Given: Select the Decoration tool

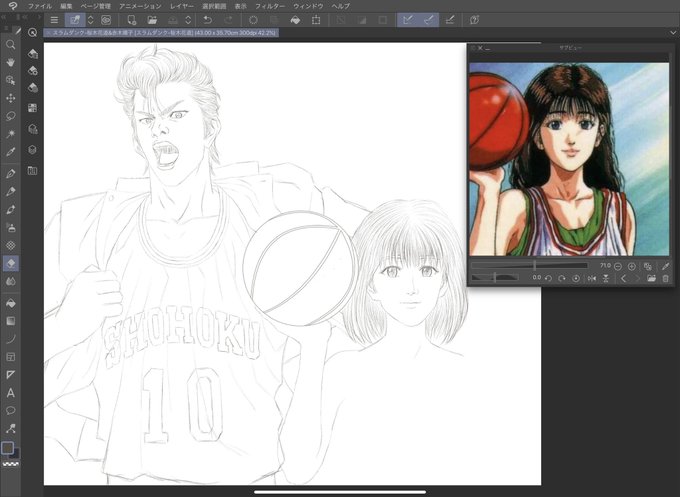Looking at the screenshot, I should (10, 245).
